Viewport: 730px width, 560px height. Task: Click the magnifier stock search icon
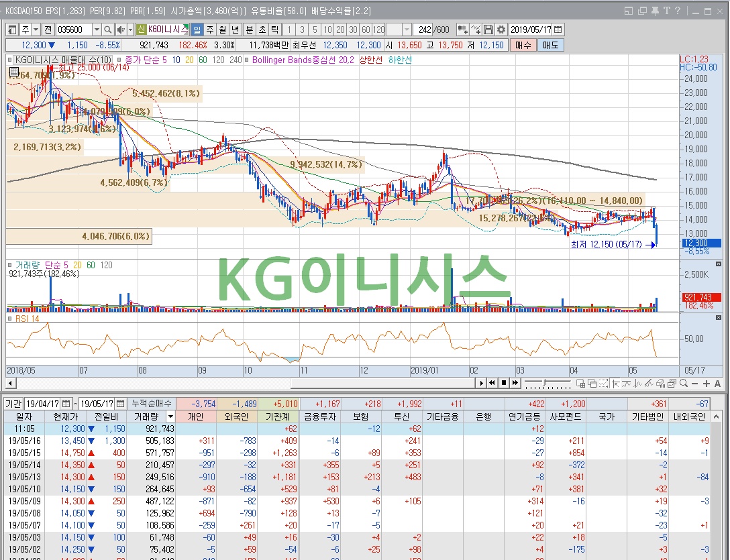click(107, 30)
